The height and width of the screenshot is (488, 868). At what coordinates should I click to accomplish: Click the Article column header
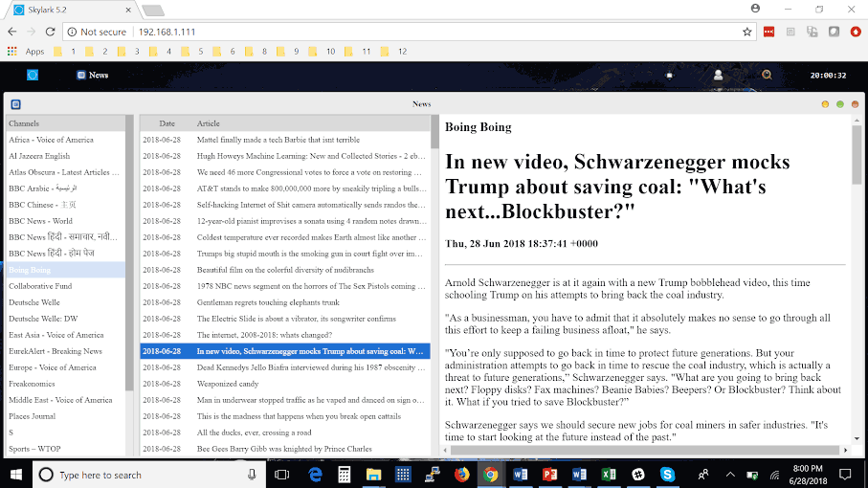[x=312, y=123]
